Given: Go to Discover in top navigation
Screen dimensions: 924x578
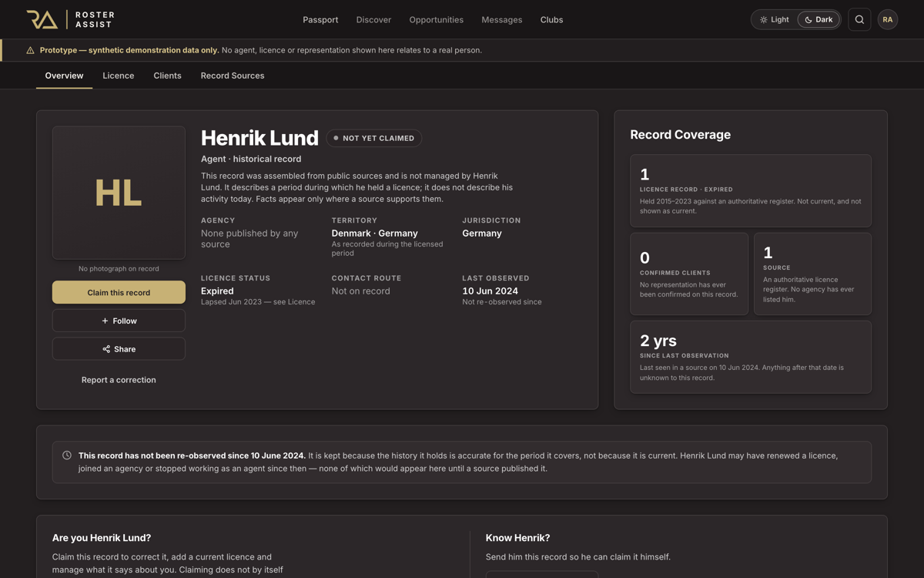Looking at the screenshot, I should pyautogui.click(x=373, y=20).
